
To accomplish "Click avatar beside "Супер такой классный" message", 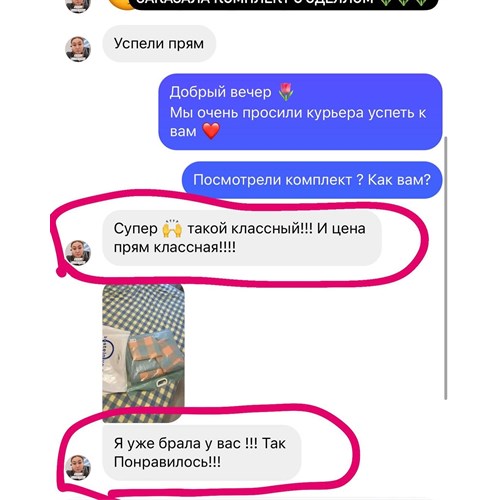I will [x=78, y=252].
